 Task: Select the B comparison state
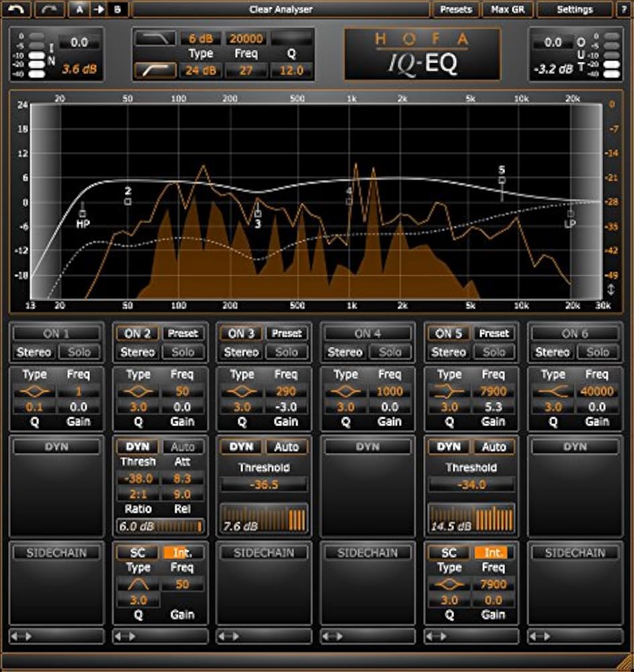tap(118, 9)
